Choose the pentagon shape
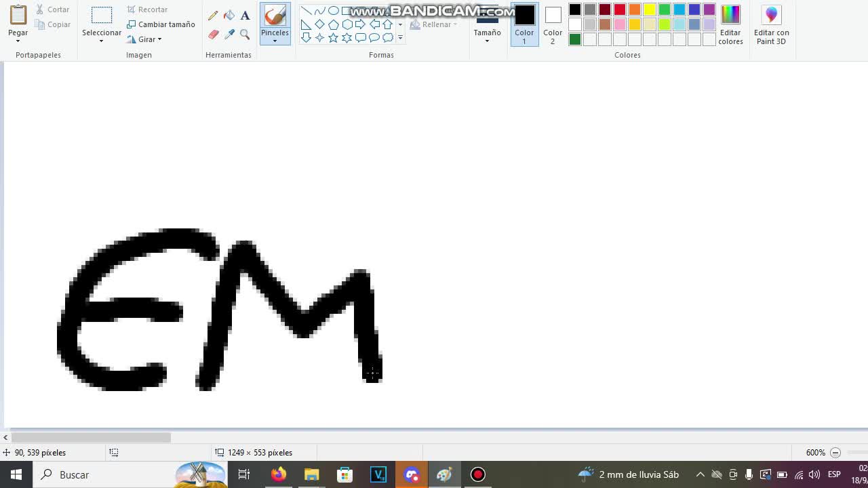This screenshot has height=488, width=868. tap(333, 24)
